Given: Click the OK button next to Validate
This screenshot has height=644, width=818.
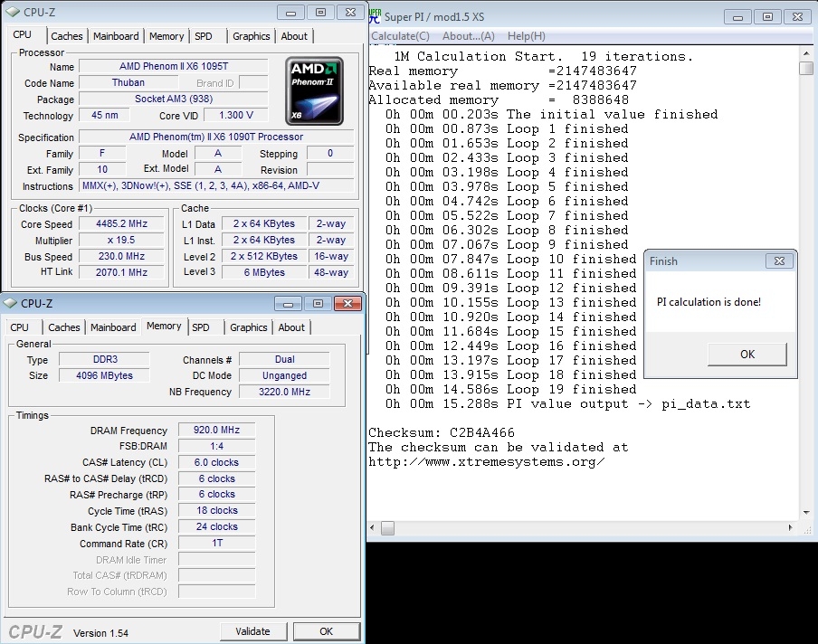Looking at the screenshot, I should coord(326,631).
